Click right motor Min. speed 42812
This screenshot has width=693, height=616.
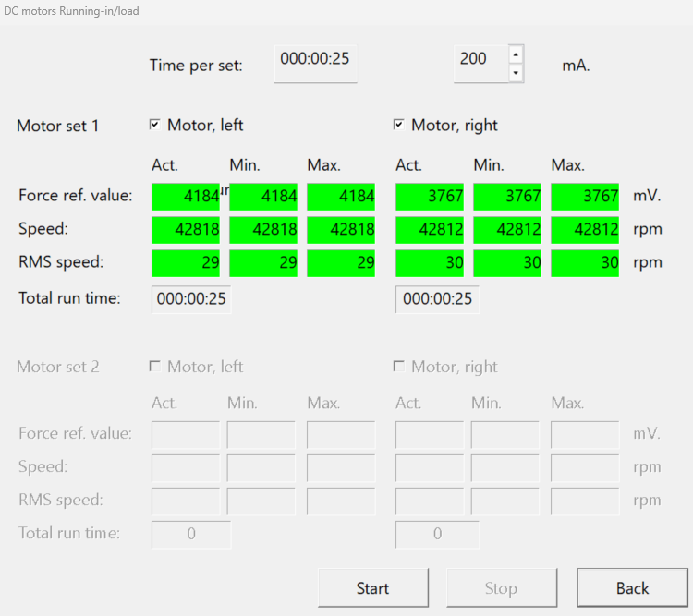(507, 230)
